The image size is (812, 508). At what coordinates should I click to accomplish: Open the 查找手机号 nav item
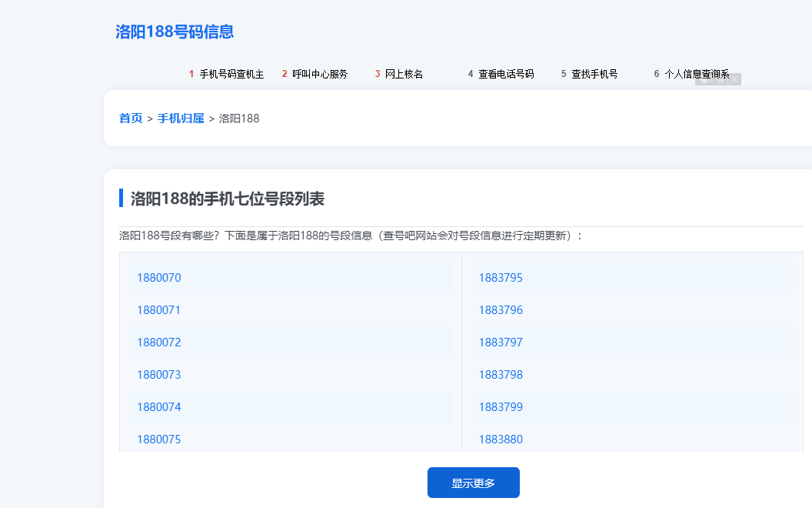click(596, 73)
